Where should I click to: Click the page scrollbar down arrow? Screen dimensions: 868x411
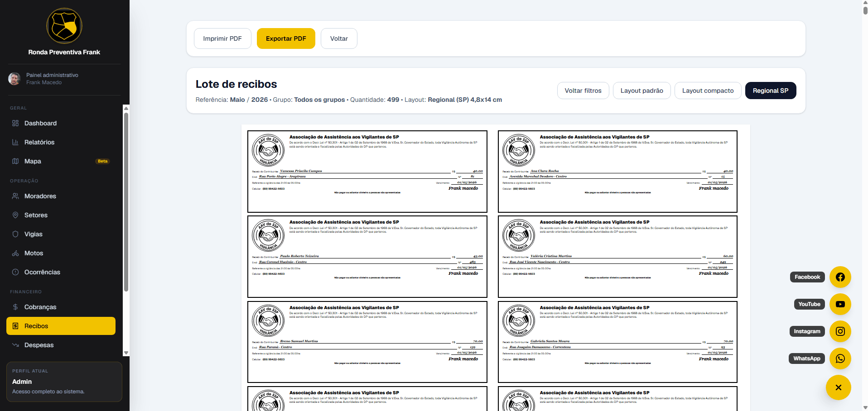tap(865, 407)
